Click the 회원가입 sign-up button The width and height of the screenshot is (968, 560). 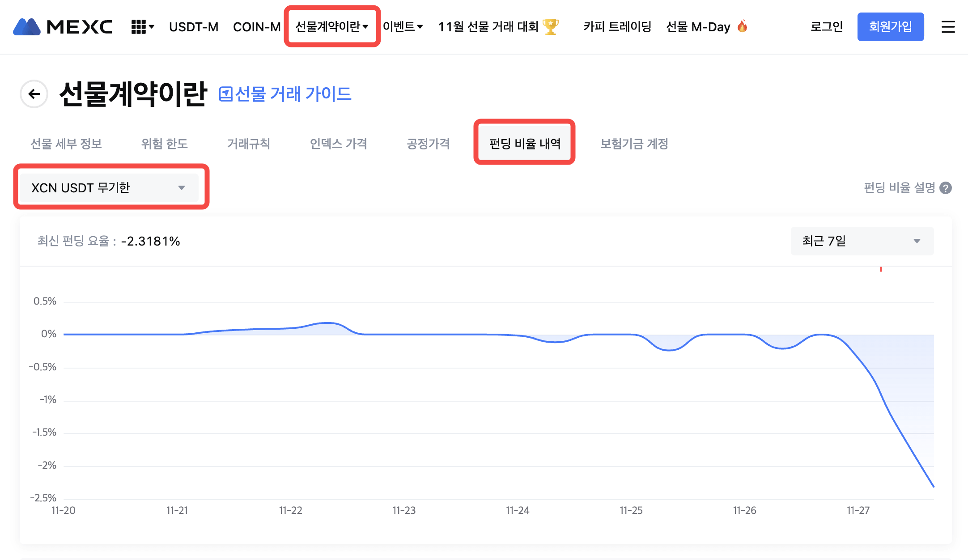point(890,27)
